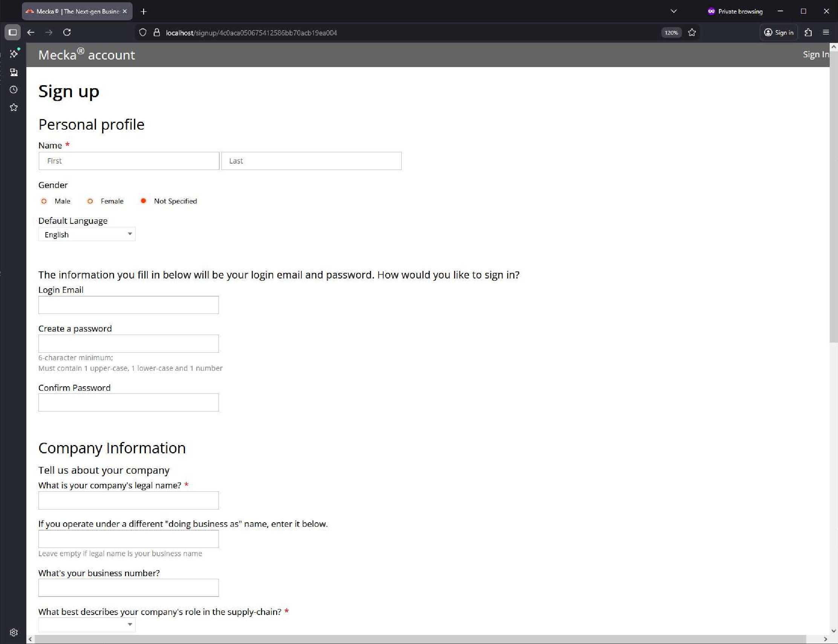Open the History clock icon in sidebar
Viewport: 838px width, 644px height.
click(14, 90)
